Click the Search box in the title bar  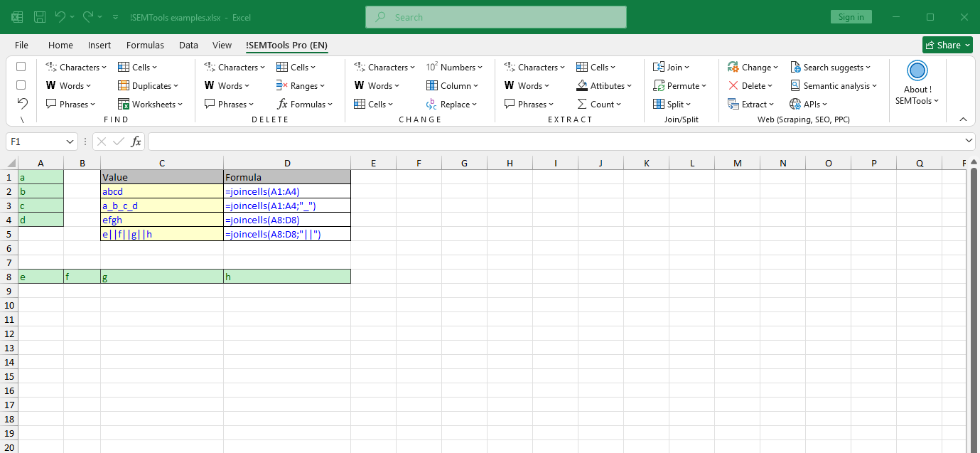click(495, 16)
